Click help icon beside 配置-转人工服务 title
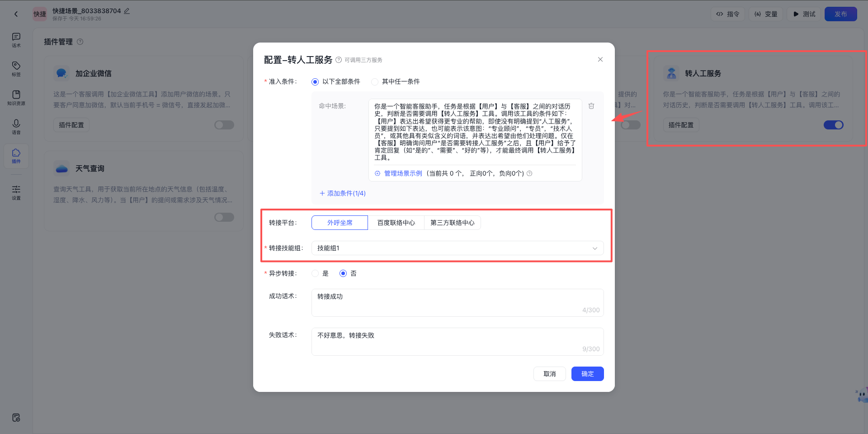This screenshot has height=434, width=868. [x=339, y=60]
